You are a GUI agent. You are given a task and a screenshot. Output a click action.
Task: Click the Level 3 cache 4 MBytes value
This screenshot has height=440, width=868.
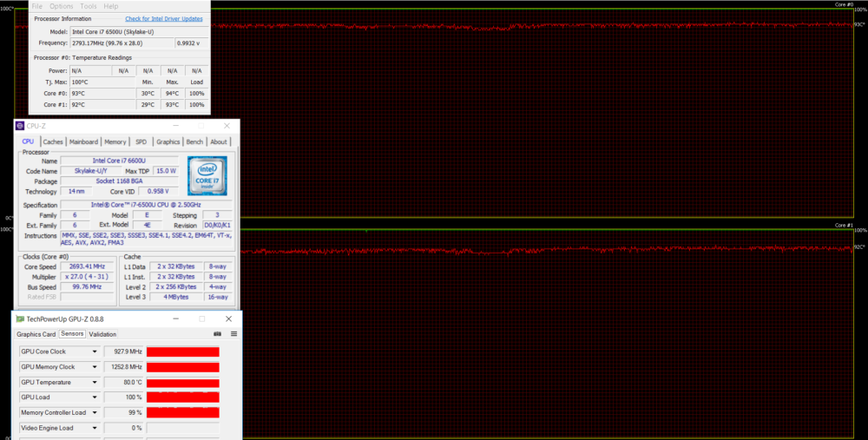pos(176,297)
